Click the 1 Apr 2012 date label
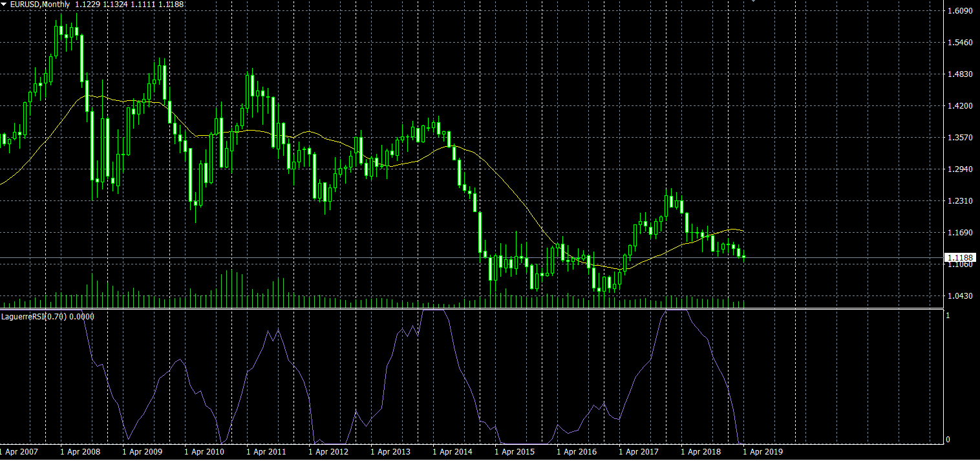This screenshot has height=461, width=980. [328, 452]
